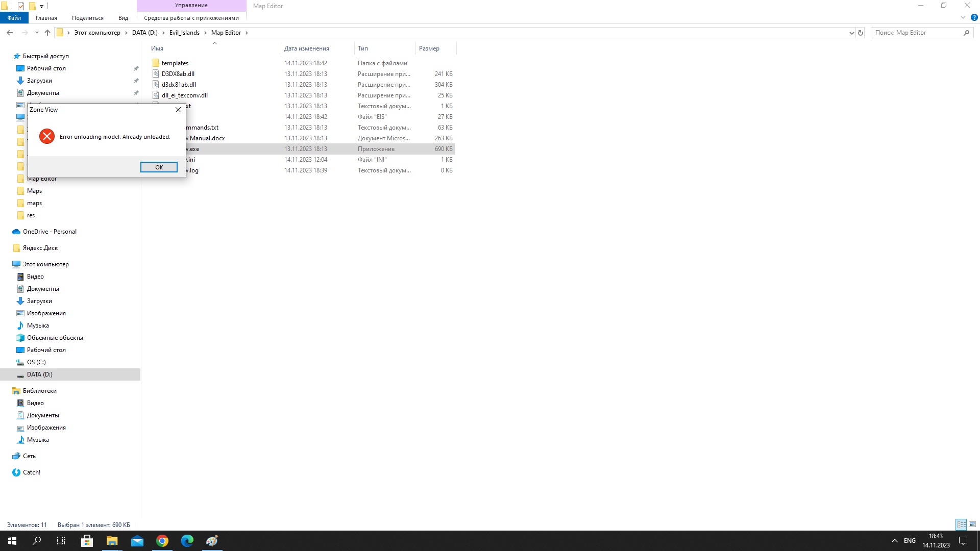Image resolution: width=980 pixels, height=551 pixels.
Task: Sort files by Размер column header
Action: pos(429,48)
